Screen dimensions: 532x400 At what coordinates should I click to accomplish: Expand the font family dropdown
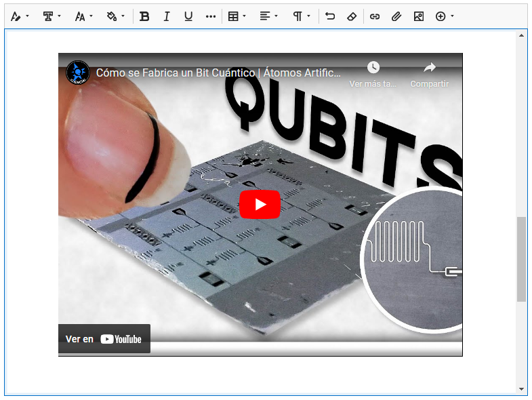tap(52, 16)
